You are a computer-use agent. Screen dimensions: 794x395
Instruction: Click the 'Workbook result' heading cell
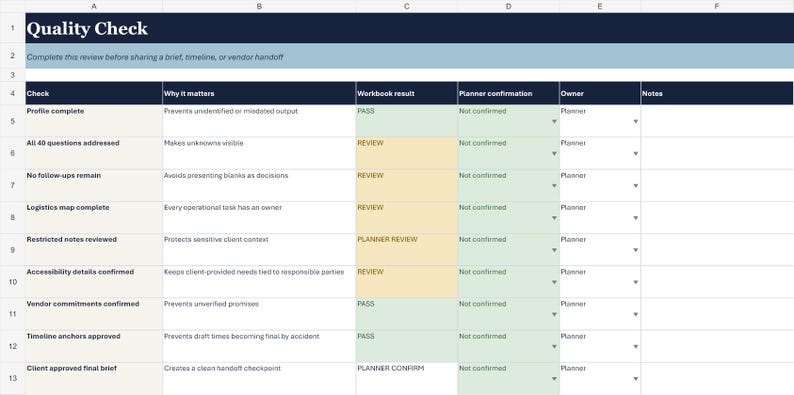pos(407,93)
